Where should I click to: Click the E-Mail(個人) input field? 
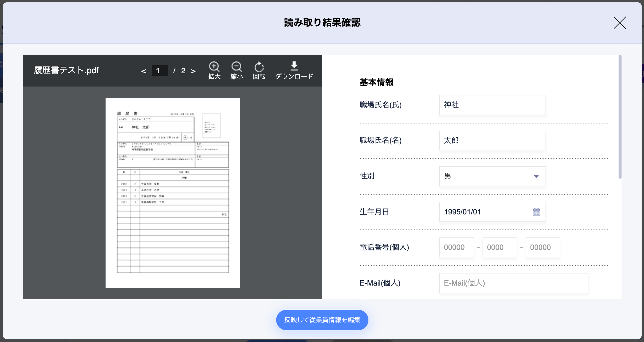pos(514,283)
